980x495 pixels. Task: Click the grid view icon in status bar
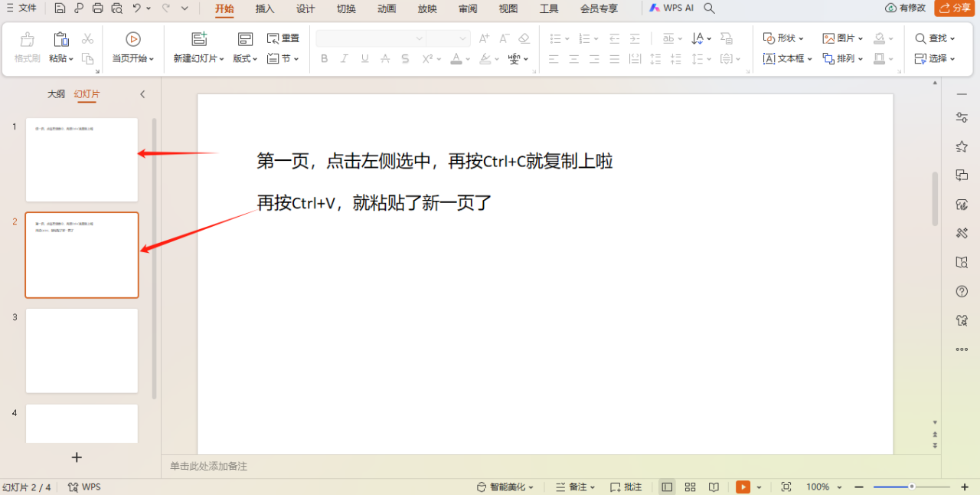690,487
